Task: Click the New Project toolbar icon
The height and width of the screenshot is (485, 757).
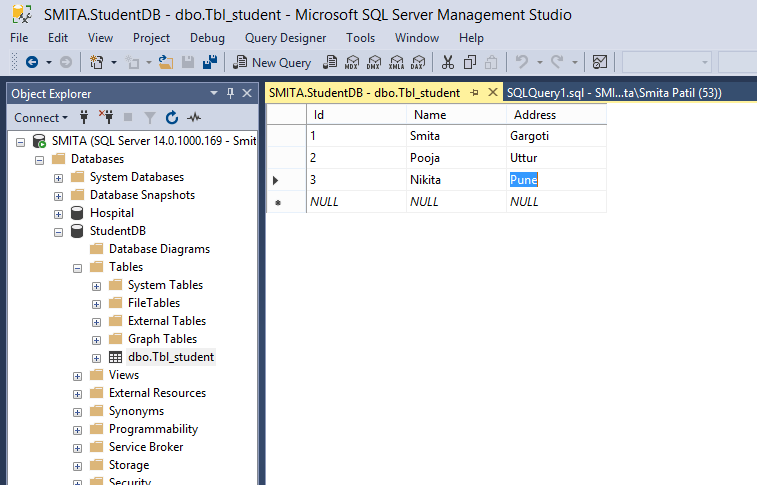Action: (x=97, y=62)
